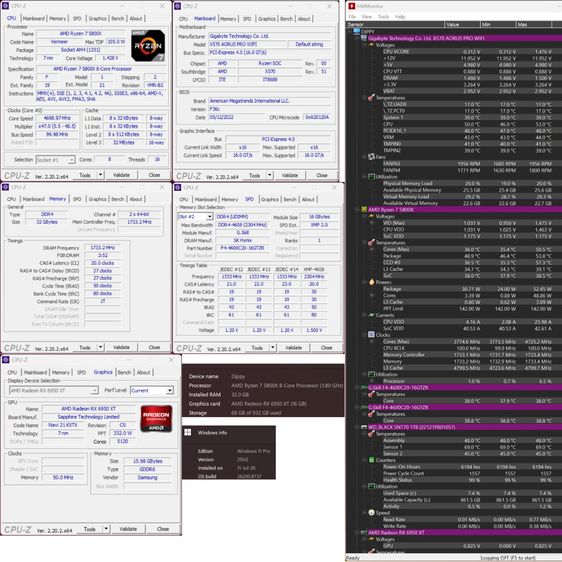
Task: Click Utilization icon under AMD Ryzen 7 5800X
Action: tap(371, 374)
